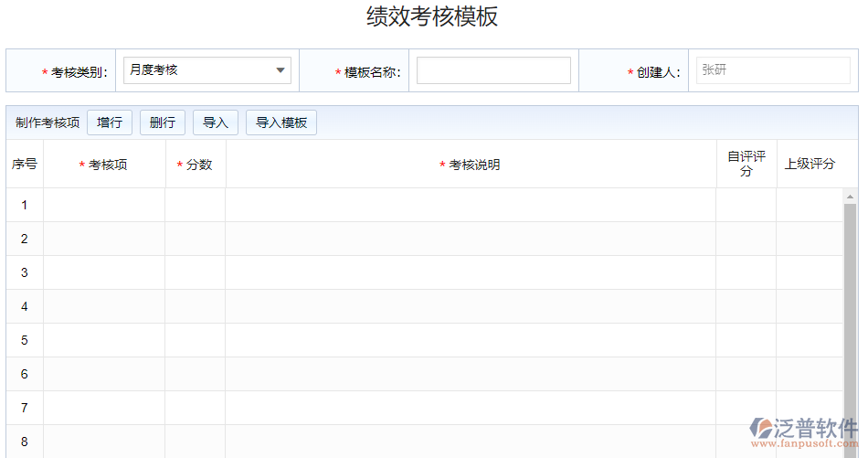Click the 模板名称 text input field

coord(493,70)
